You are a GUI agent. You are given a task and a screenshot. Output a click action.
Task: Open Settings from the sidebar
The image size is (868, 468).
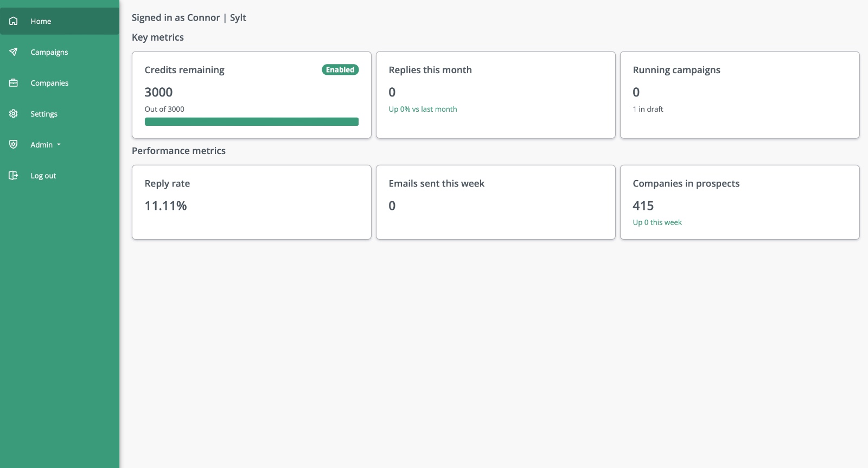point(60,114)
